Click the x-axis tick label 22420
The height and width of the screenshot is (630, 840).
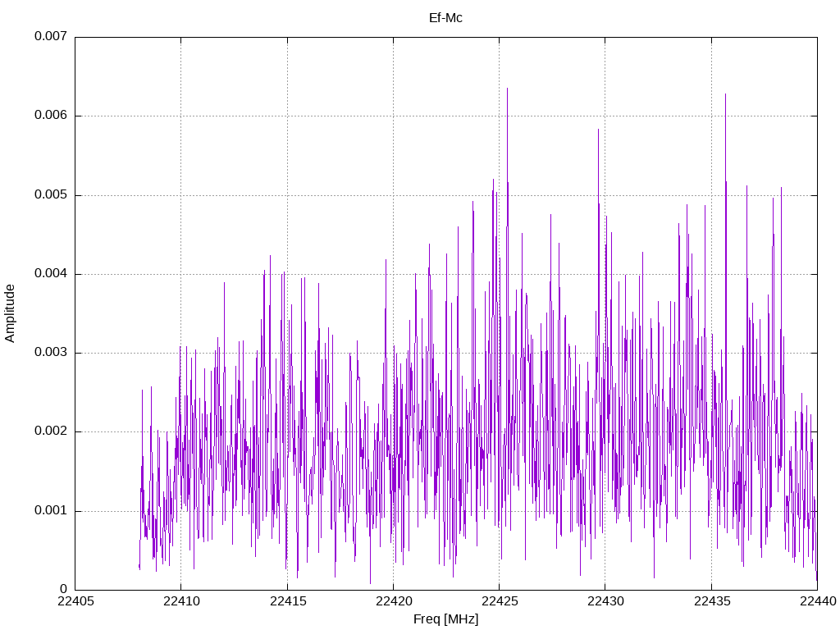394,601
